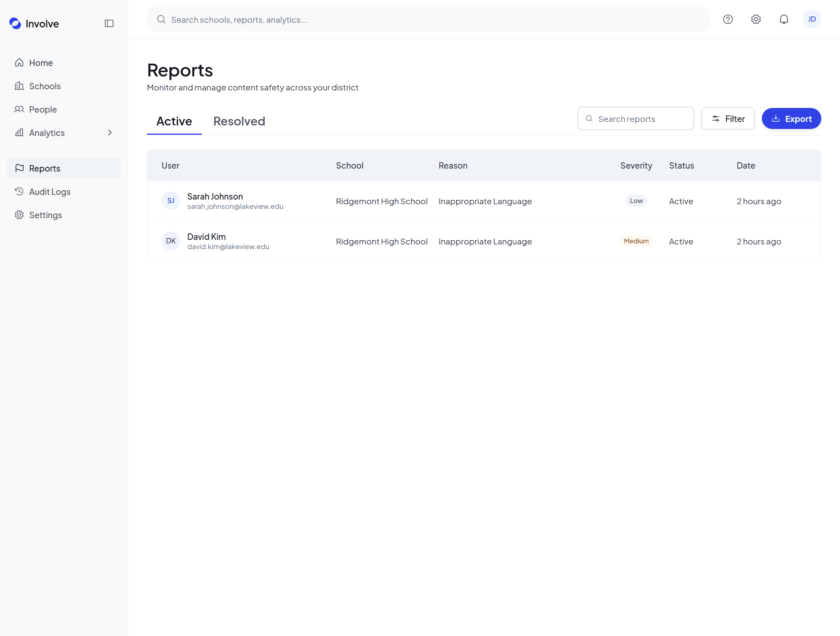Click the School column header
The image size is (840, 636).
point(350,166)
